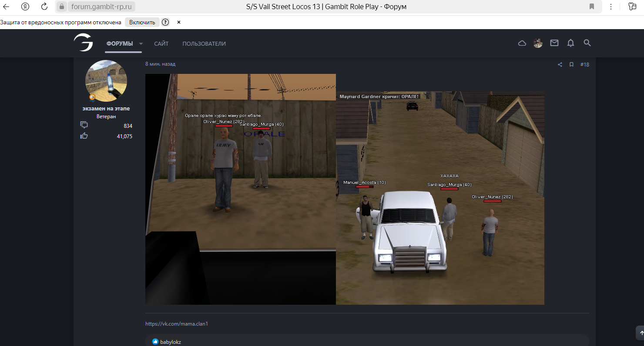644x346 pixels.
Task: Open the notifications bell
Action: point(570,43)
